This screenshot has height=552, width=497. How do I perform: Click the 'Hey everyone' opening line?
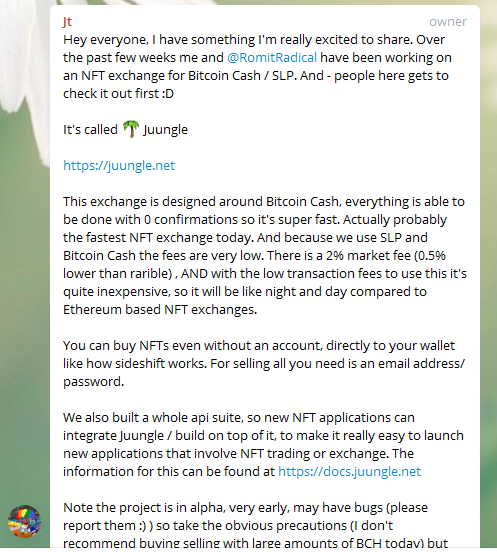(x=254, y=39)
